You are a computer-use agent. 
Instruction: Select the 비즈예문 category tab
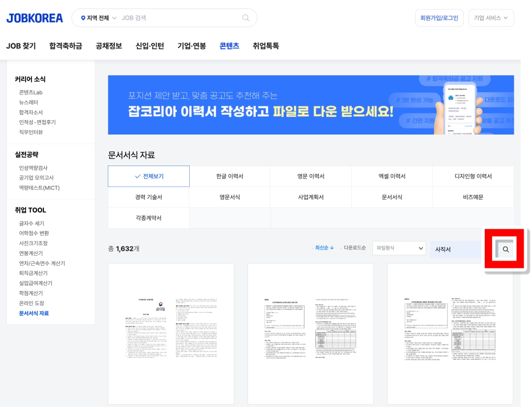473,197
